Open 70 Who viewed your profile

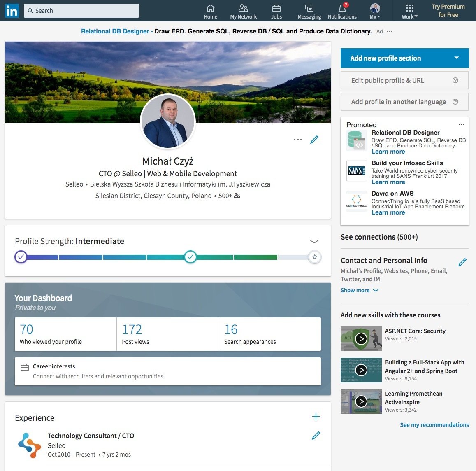tap(65, 334)
